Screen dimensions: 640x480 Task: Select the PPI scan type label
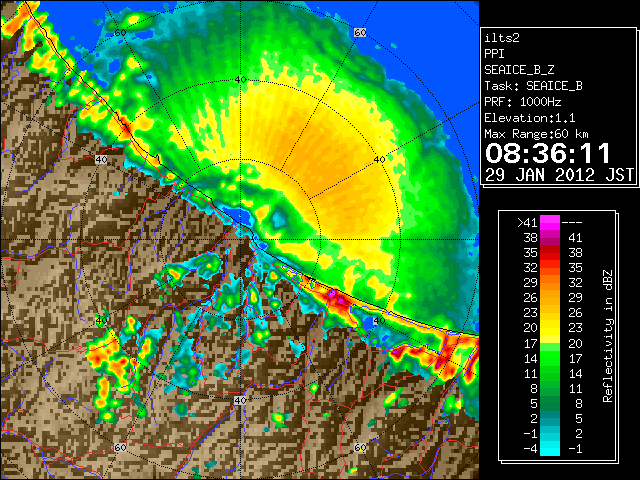(x=494, y=54)
